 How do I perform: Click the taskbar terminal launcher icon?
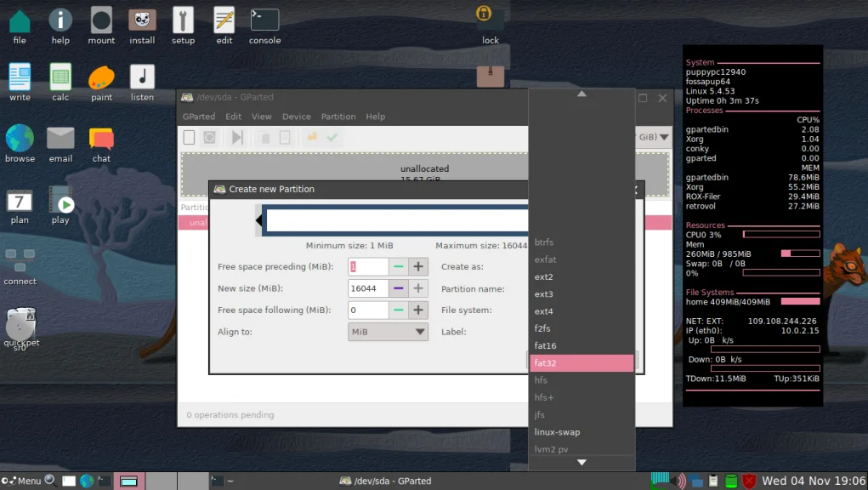tap(104, 481)
